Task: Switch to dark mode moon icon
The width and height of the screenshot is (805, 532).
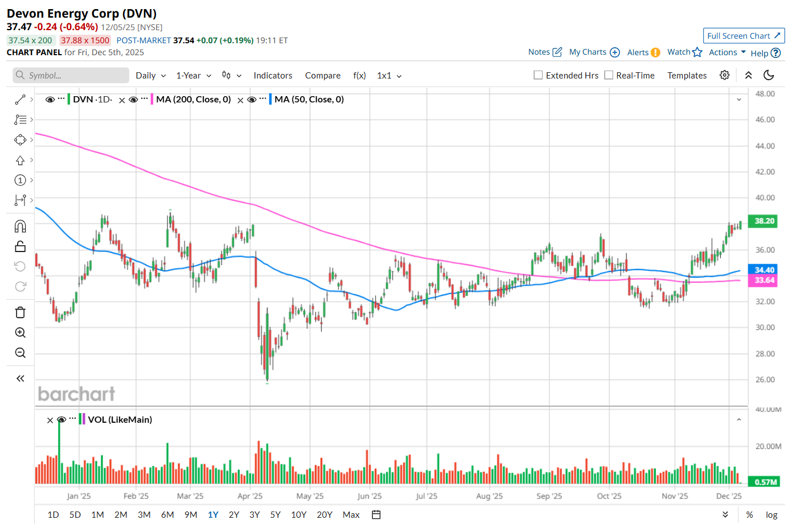Action: [769, 75]
